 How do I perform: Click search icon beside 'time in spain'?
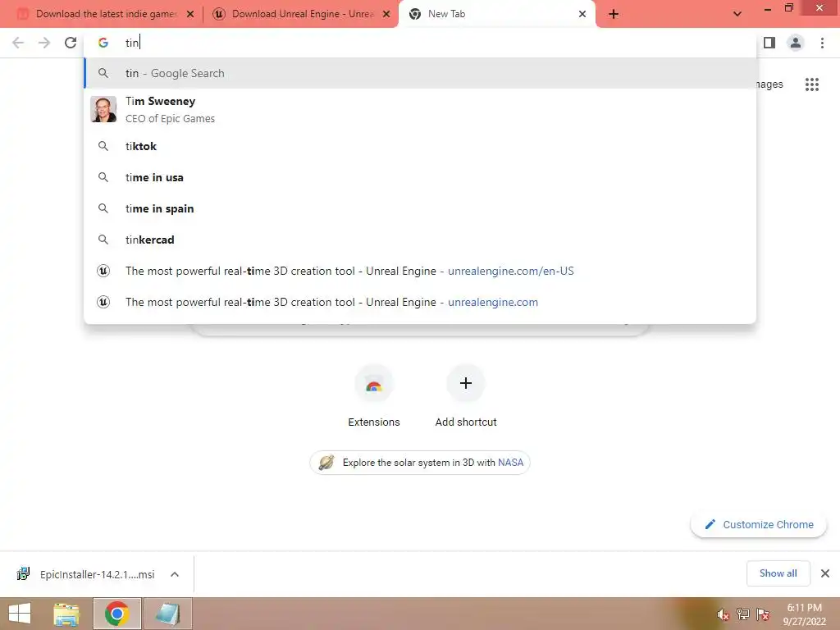(103, 208)
